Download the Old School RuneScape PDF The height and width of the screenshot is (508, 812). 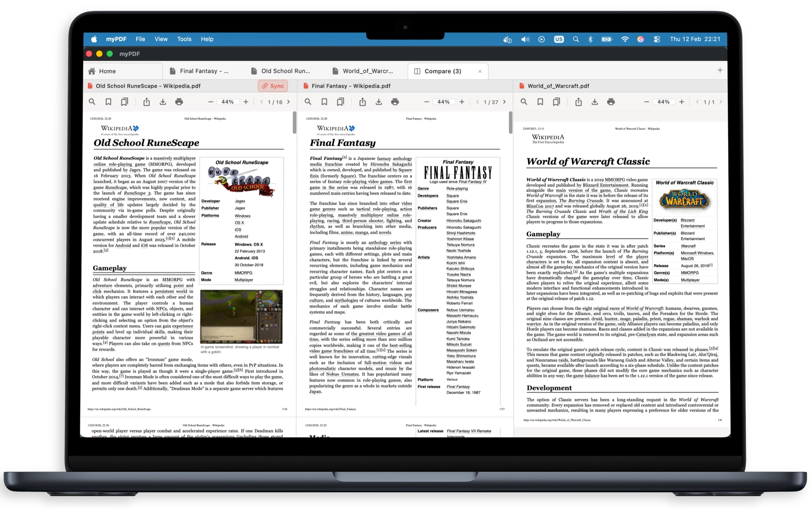(162, 102)
